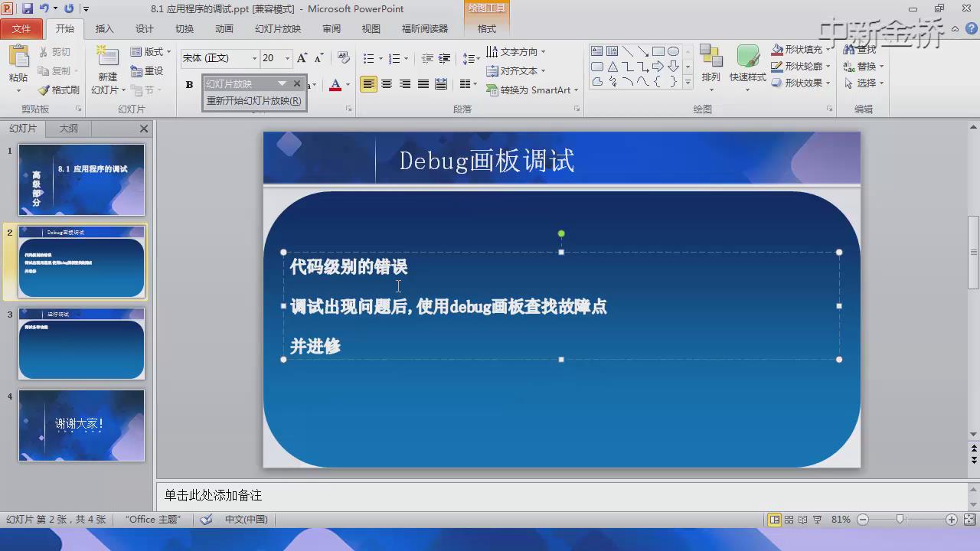Select the right block arrow shape
This screenshot has height=551, width=980.
point(658,67)
